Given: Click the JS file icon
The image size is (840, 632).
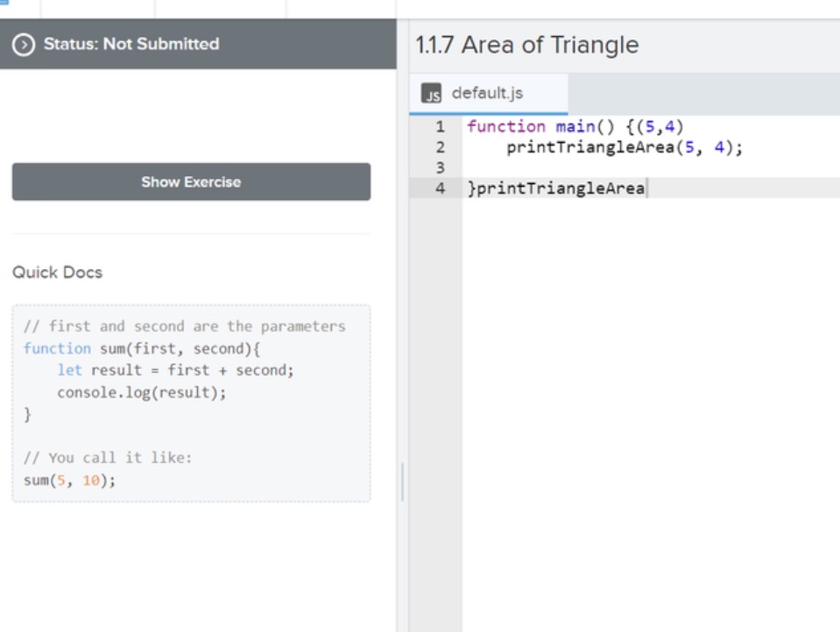Looking at the screenshot, I should pos(431,93).
